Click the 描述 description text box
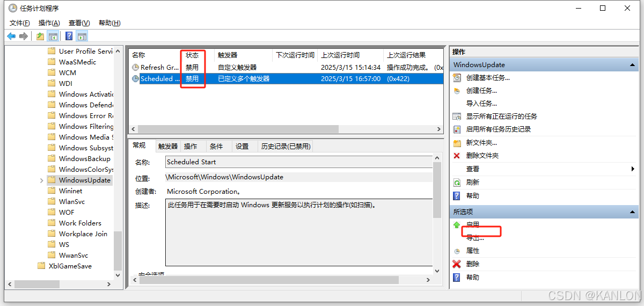 (299, 232)
